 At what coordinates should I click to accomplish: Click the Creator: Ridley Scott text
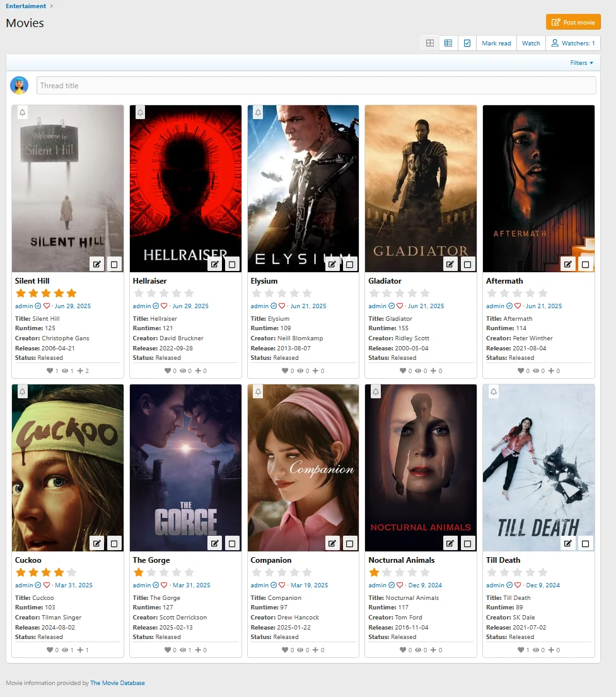[399, 338]
